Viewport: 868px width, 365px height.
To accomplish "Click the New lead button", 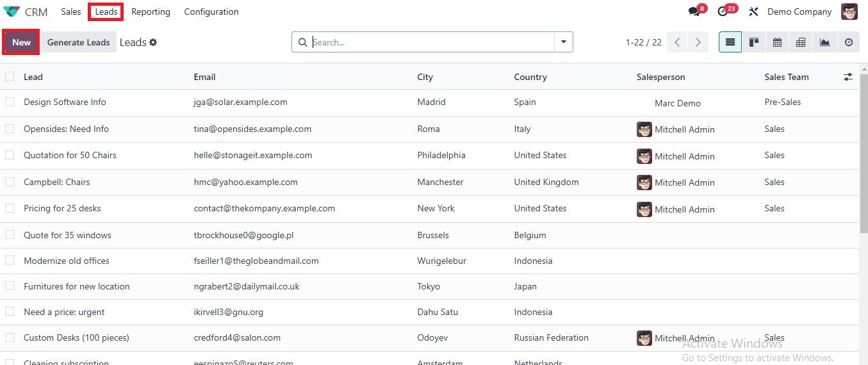I will click(21, 42).
